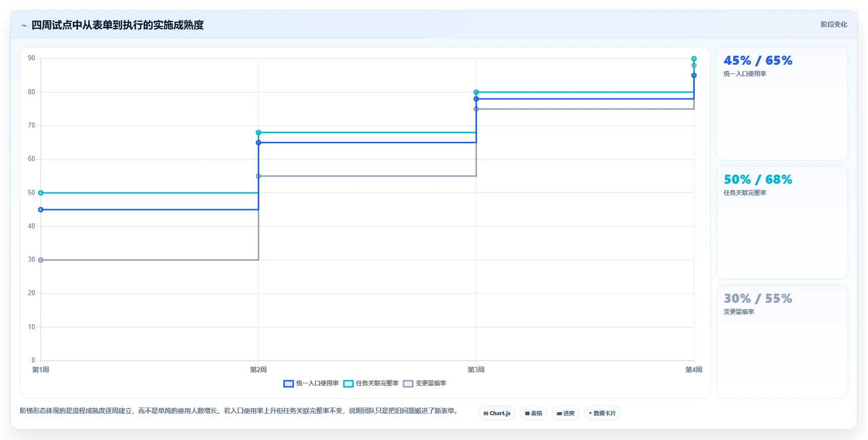Toggle the 任务关联完整率 legend series
Screen dimensions: 868x440
pyautogui.click(x=371, y=383)
